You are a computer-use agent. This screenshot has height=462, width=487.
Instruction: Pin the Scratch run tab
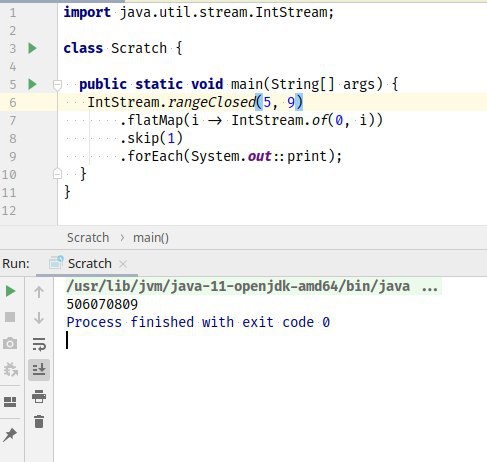(10, 435)
